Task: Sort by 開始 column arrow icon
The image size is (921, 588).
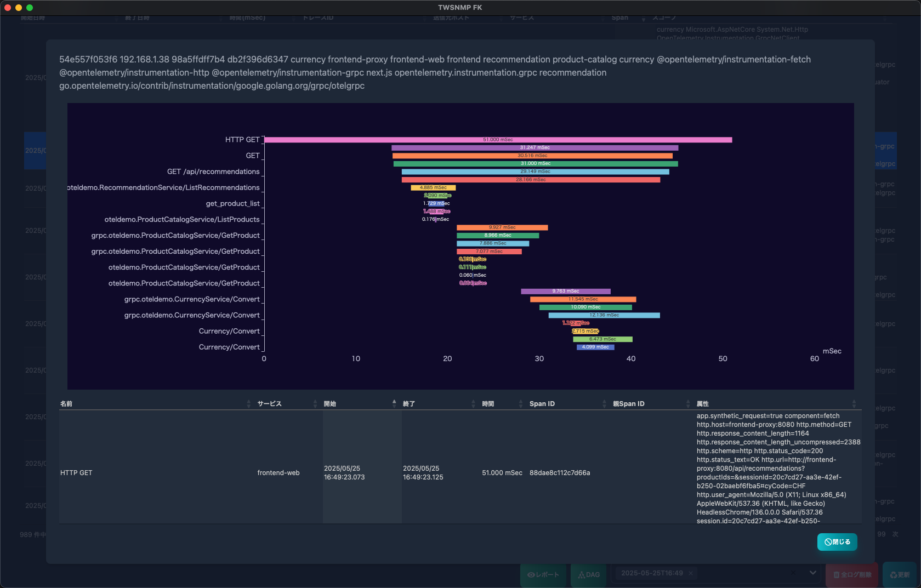Action: (394, 403)
